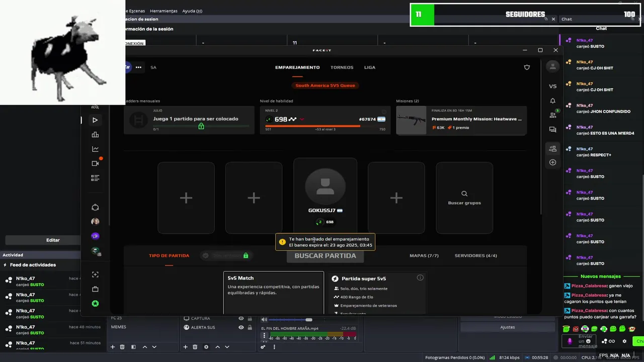Move selected scene down
This screenshot has height=362, width=644.
154,347
